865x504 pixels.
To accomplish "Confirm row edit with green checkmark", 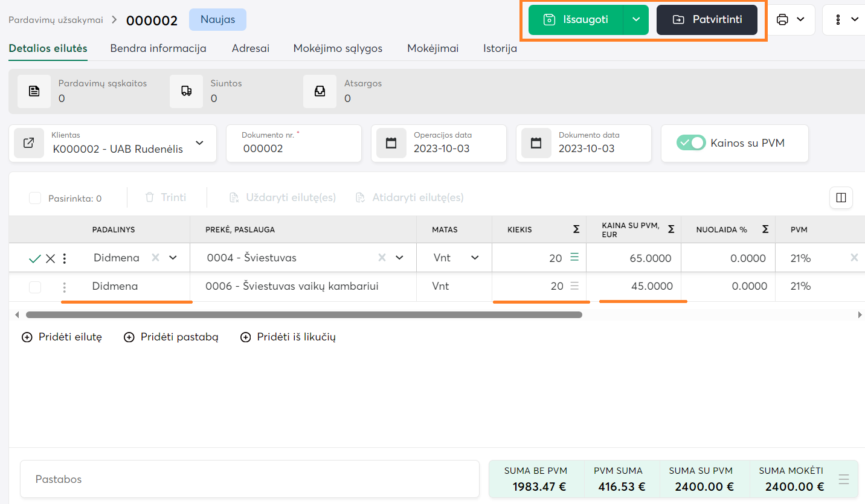I will [x=35, y=258].
